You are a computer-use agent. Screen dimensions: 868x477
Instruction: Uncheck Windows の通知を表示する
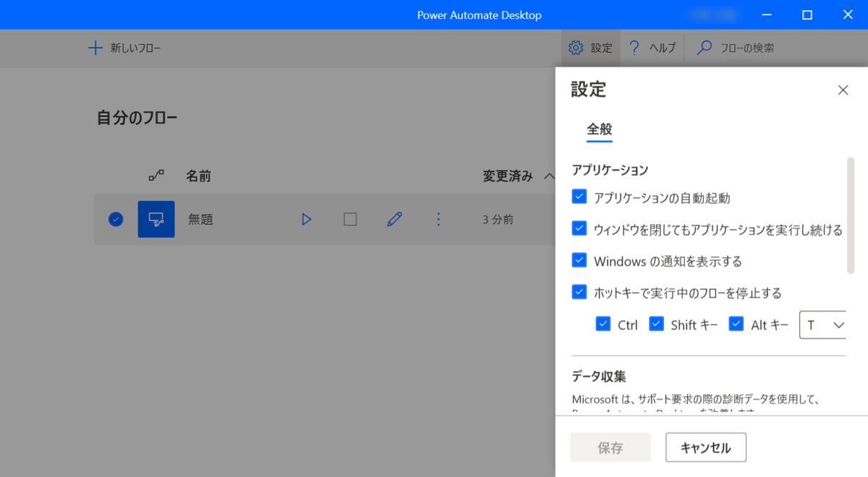coord(579,260)
